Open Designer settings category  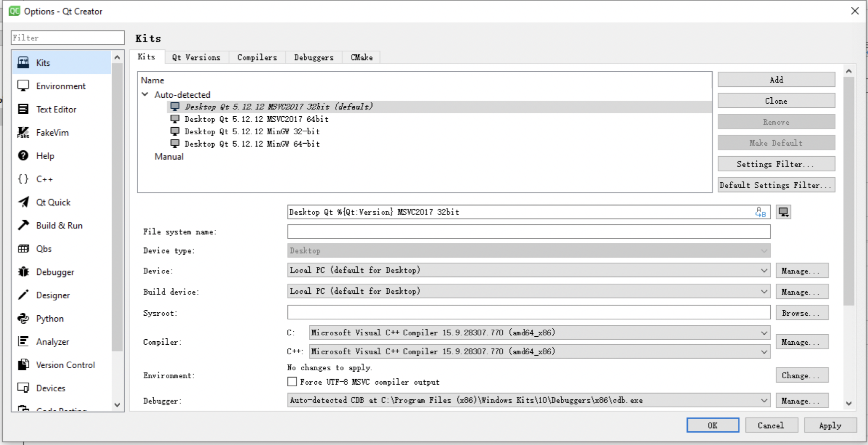(x=61, y=295)
